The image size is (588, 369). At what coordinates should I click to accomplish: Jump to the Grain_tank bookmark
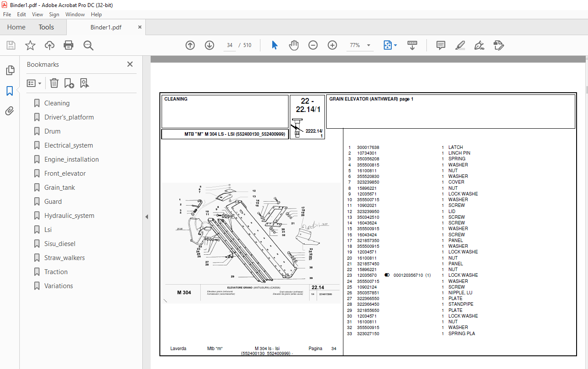coord(60,188)
